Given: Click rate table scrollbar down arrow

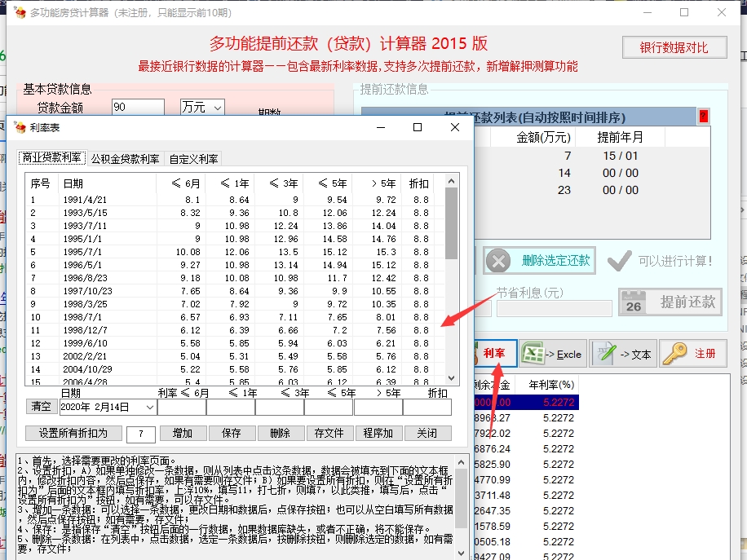Looking at the screenshot, I should [452, 378].
